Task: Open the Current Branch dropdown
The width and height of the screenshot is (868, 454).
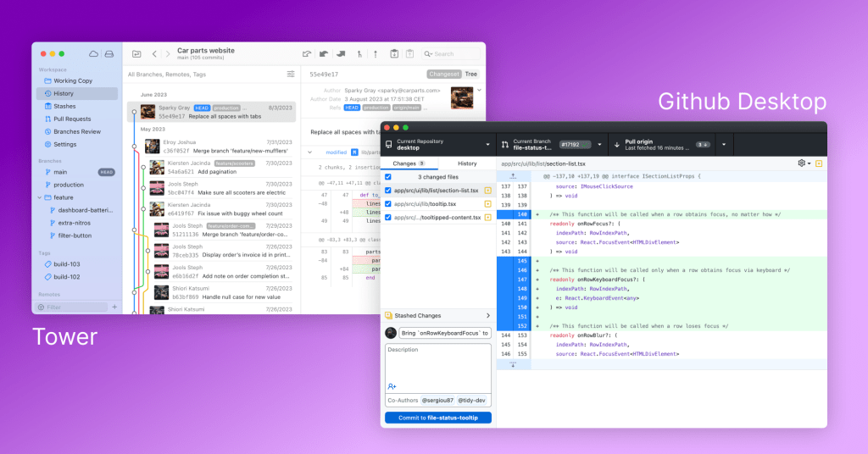Action: [x=553, y=145]
